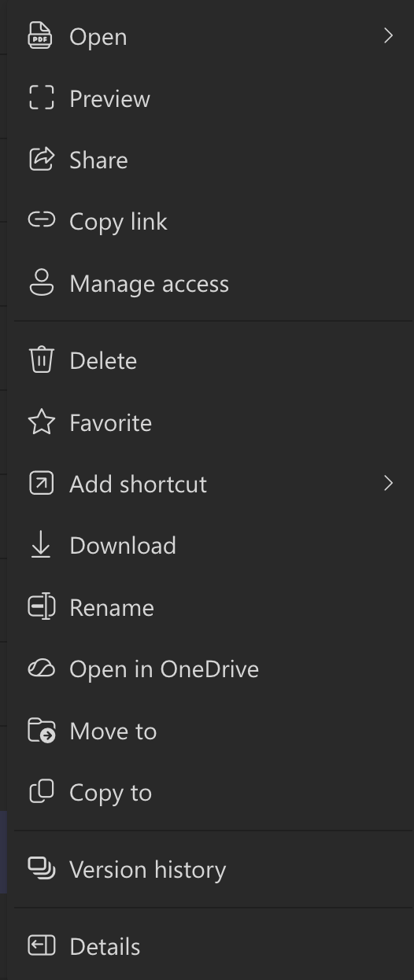Click the PDF icon beside Open
Screen dimensions: 414x980
(x=41, y=36)
